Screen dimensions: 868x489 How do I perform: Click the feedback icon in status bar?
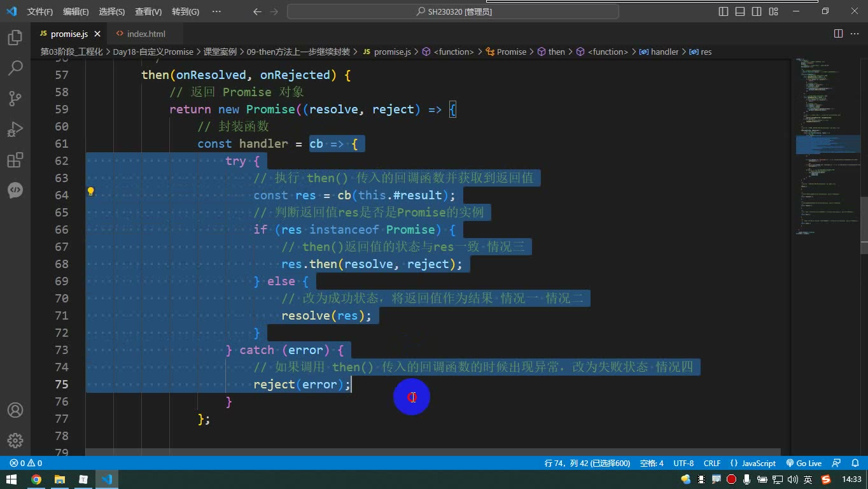coord(837,463)
